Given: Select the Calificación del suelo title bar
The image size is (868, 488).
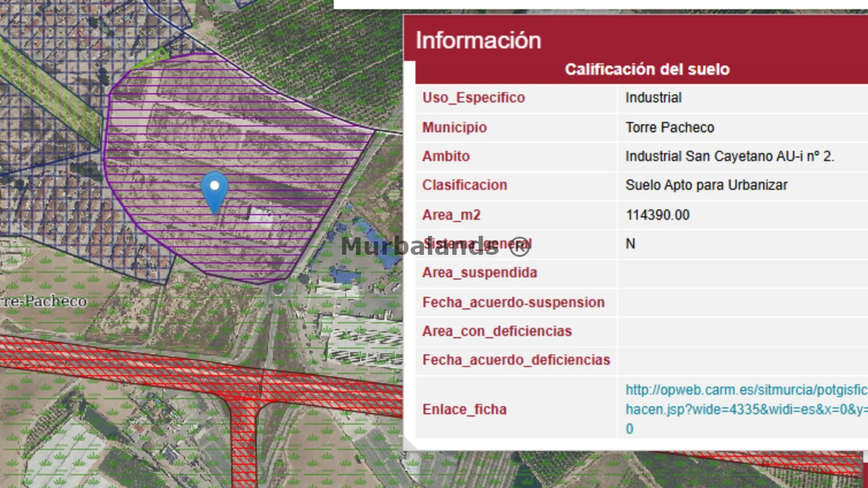Looking at the screenshot, I should [647, 69].
